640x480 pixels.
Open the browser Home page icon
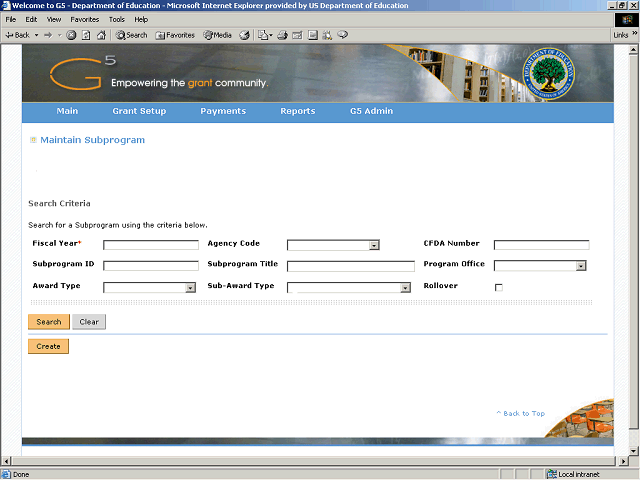pyautogui.click(x=101, y=35)
